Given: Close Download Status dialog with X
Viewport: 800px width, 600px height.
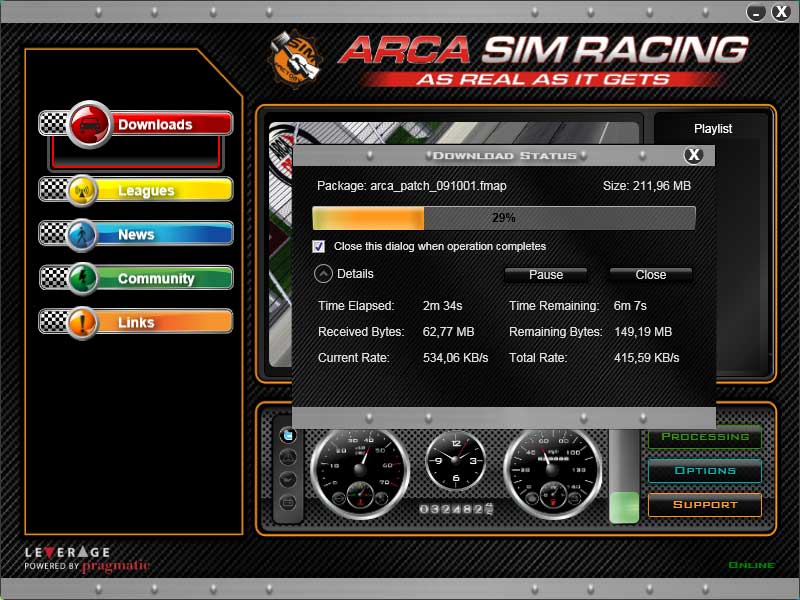Looking at the screenshot, I should pos(693,155).
